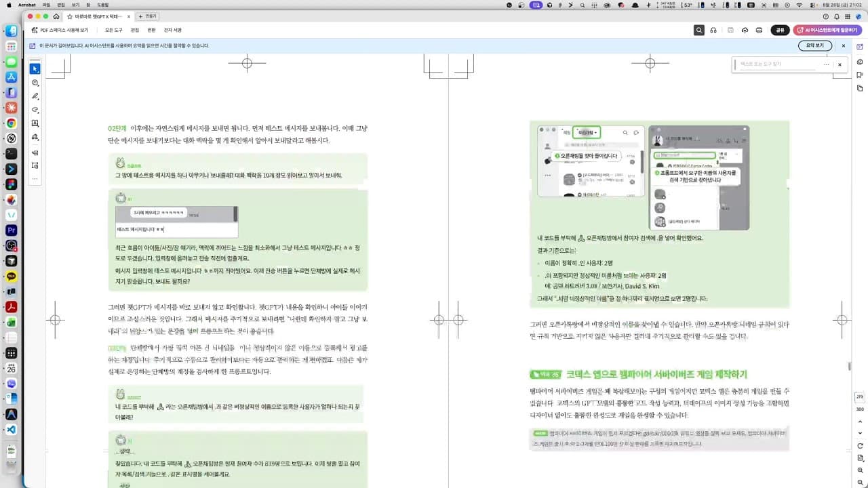Open Chrome from the dock
Viewport: 868px width, 488px height.
point(12,123)
